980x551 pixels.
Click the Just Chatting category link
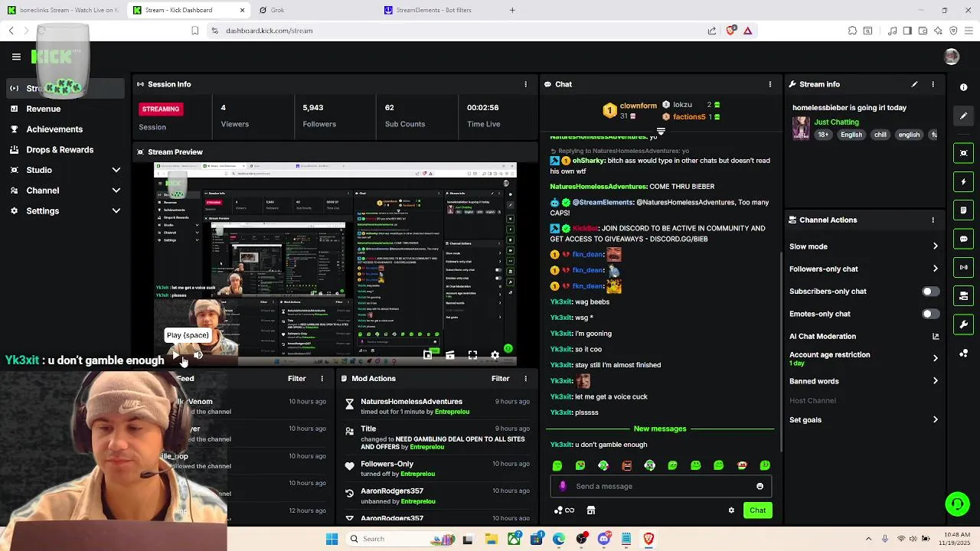point(836,122)
